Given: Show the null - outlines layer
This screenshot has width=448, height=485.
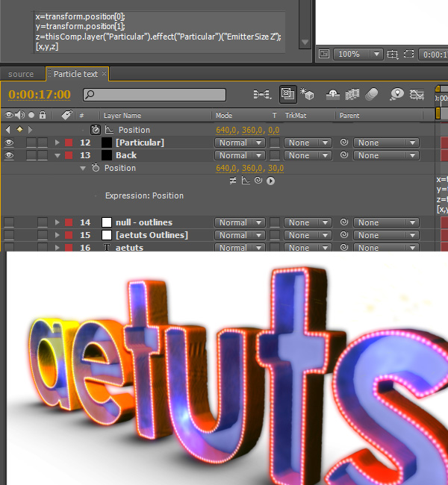Looking at the screenshot, I should [9, 222].
